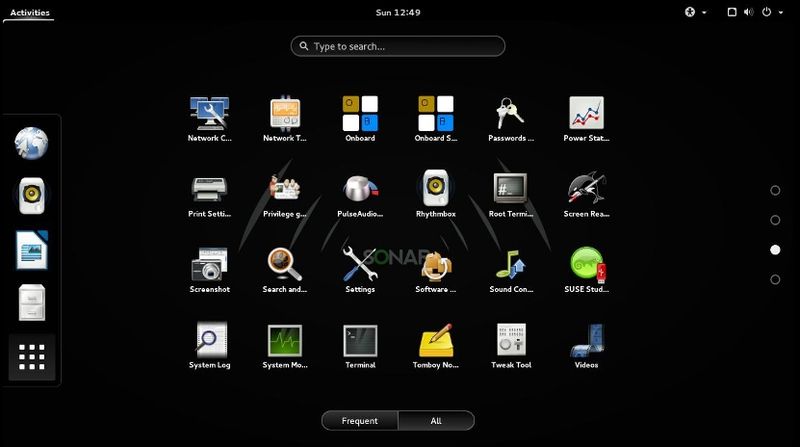
Task: Launch SUSE Studio Imagewriter
Action: tap(586, 269)
